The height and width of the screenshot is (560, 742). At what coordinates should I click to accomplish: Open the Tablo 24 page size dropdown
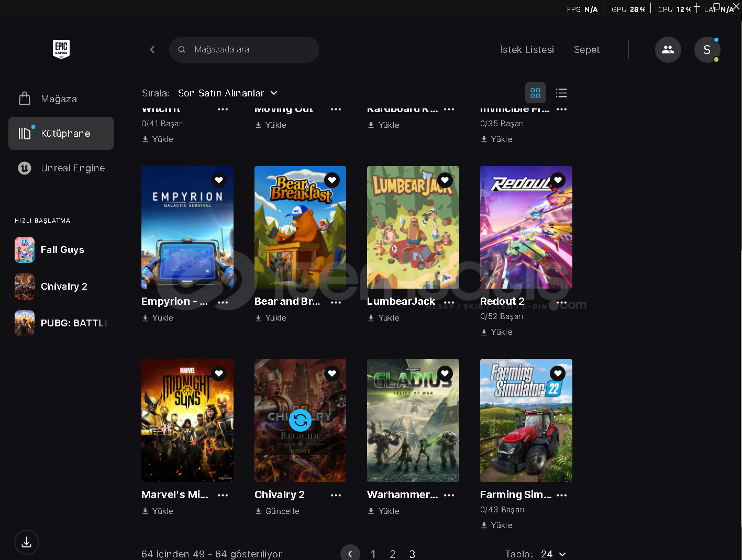tap(553, 554)
